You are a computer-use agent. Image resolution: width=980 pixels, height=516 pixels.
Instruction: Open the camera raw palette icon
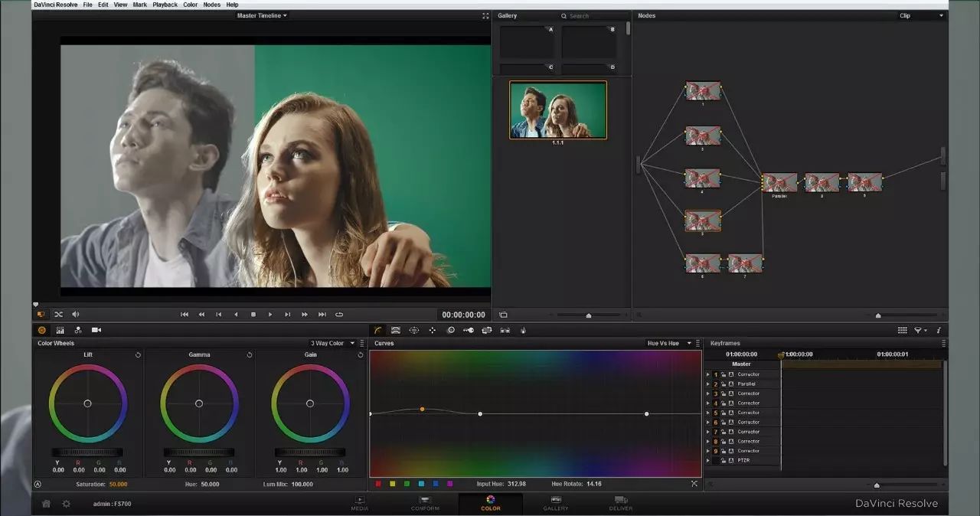coord(96,330)
